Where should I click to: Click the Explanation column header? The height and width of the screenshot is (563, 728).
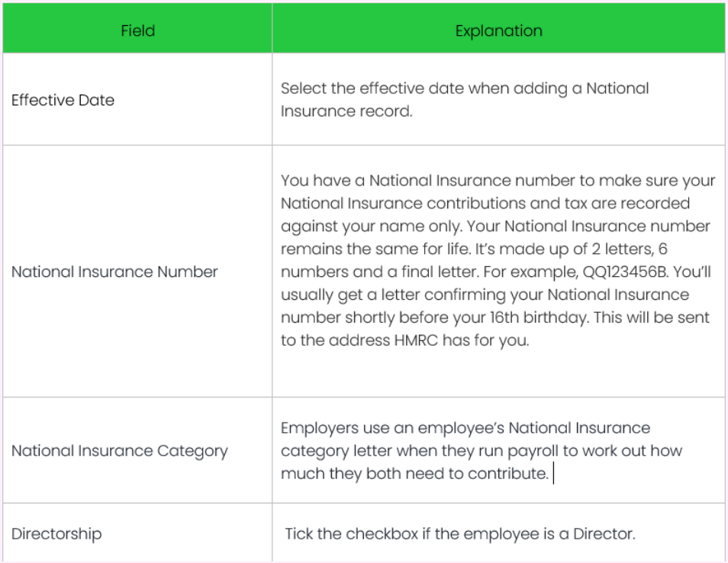tap(498, 31)
